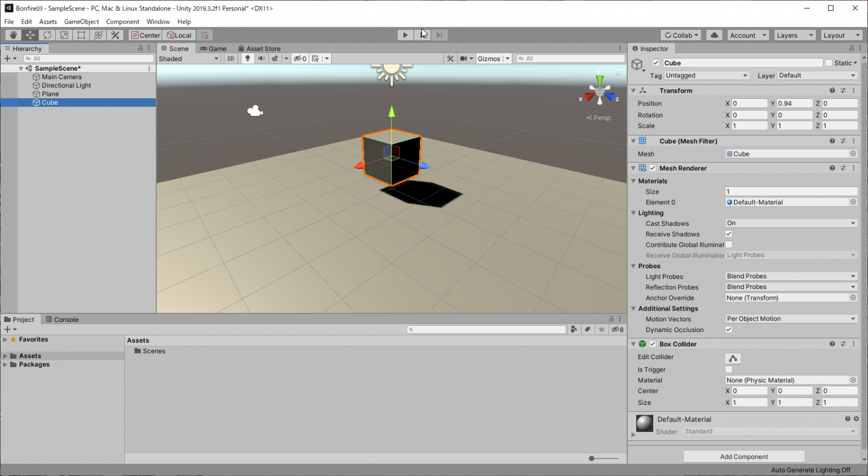868x476 pixels.
Task: Collapse the SampleScene hierarchy
Action: tap(21, 68)
